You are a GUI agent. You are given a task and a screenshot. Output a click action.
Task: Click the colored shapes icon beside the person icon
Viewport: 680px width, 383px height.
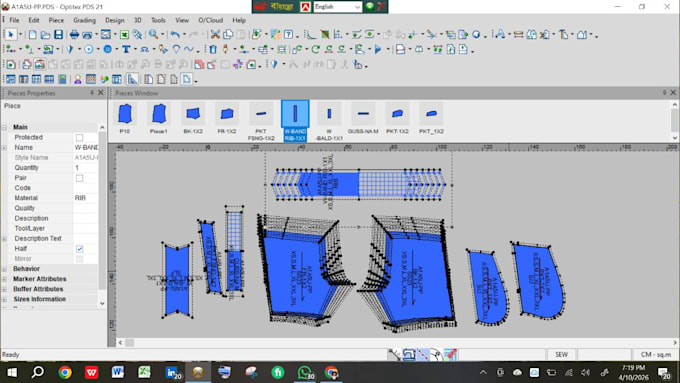click(104, 79)
